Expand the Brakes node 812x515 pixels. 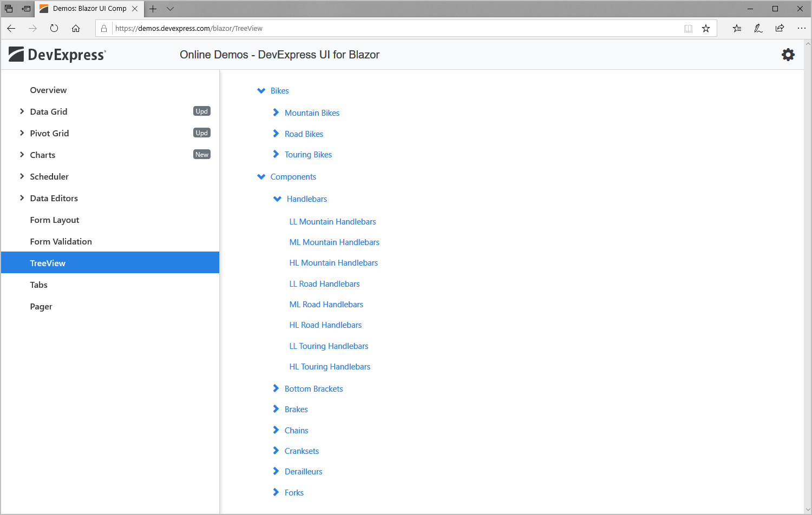tap(276, 409)
